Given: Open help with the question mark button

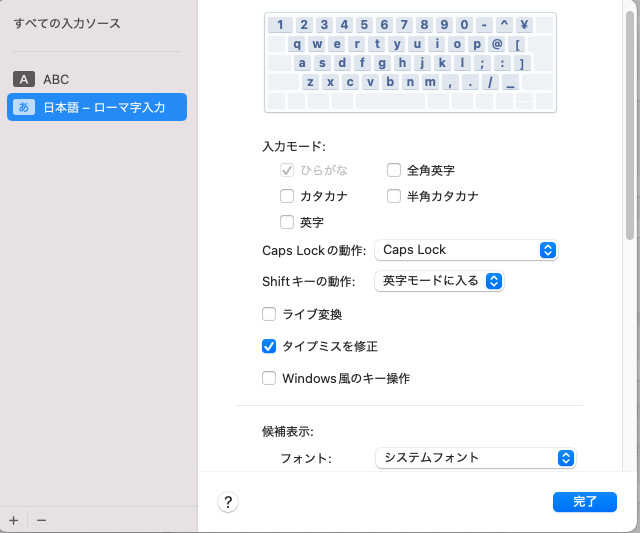Looking at the screenshot, I should pyautogui.click(x=228, y=502).
